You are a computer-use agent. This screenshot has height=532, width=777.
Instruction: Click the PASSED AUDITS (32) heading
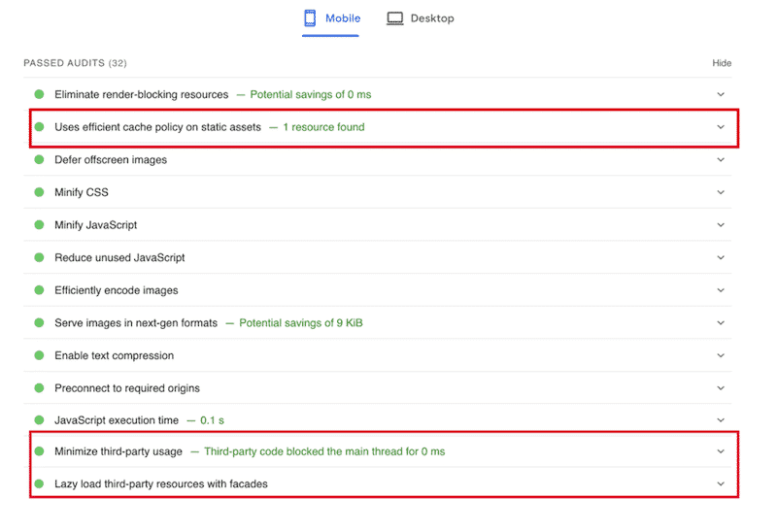coord(76,63)
